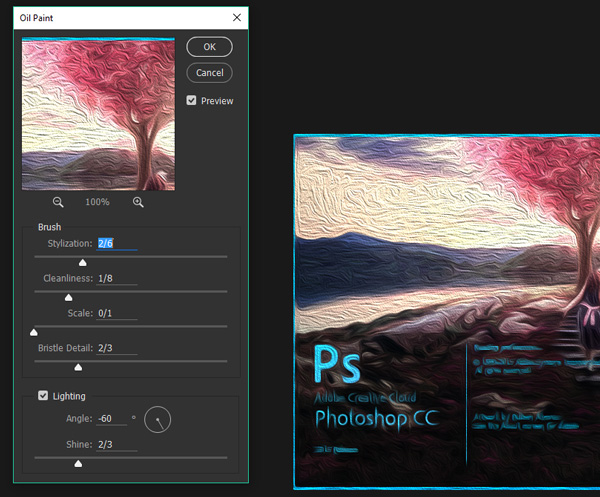Click the Shine slider handle

click(78, 464)
